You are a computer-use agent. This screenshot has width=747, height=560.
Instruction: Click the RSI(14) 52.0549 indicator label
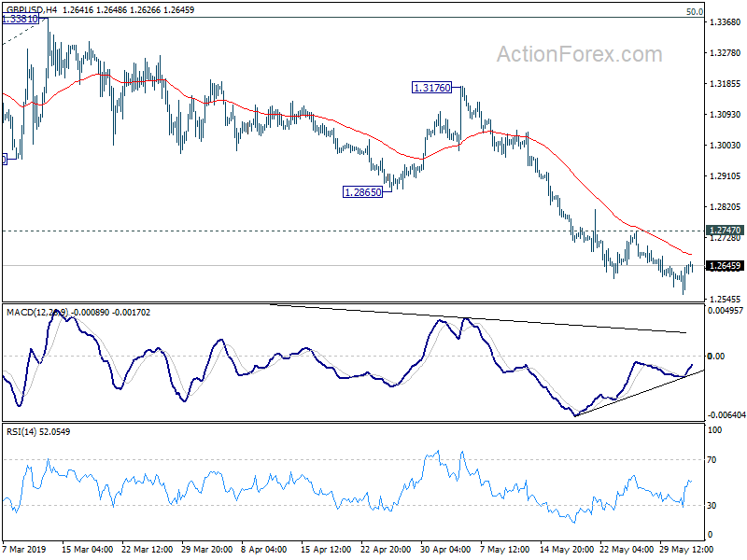pyautogui.click(x=38, y=432)
